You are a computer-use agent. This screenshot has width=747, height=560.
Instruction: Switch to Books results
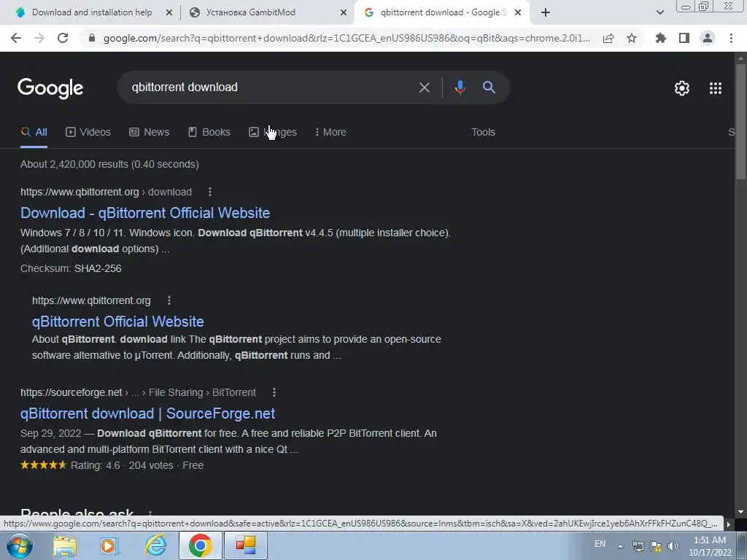coord(209,133)
